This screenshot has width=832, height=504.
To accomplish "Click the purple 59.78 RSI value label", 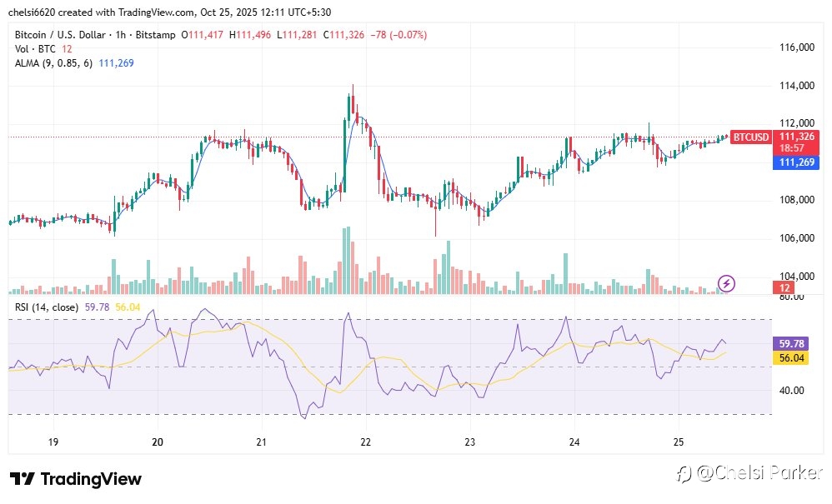I will tap(790, 344).
